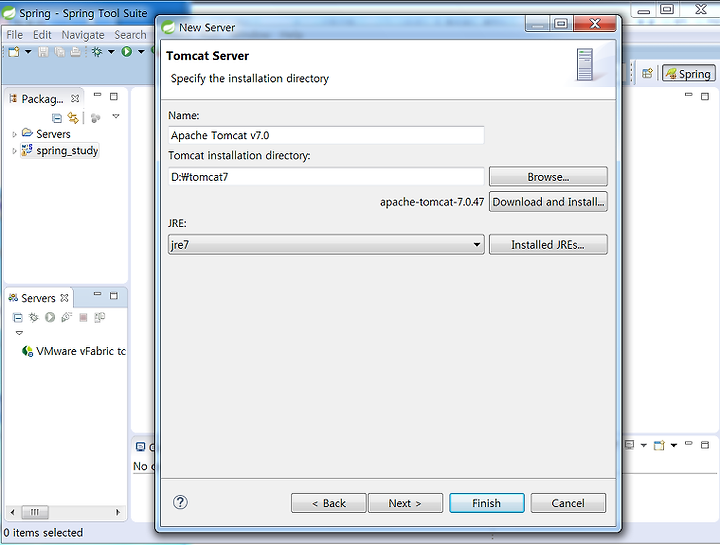The width and height of the screenshot is (720, 545).
Task: Click the Print icon in toolbar
Action: 75,52
